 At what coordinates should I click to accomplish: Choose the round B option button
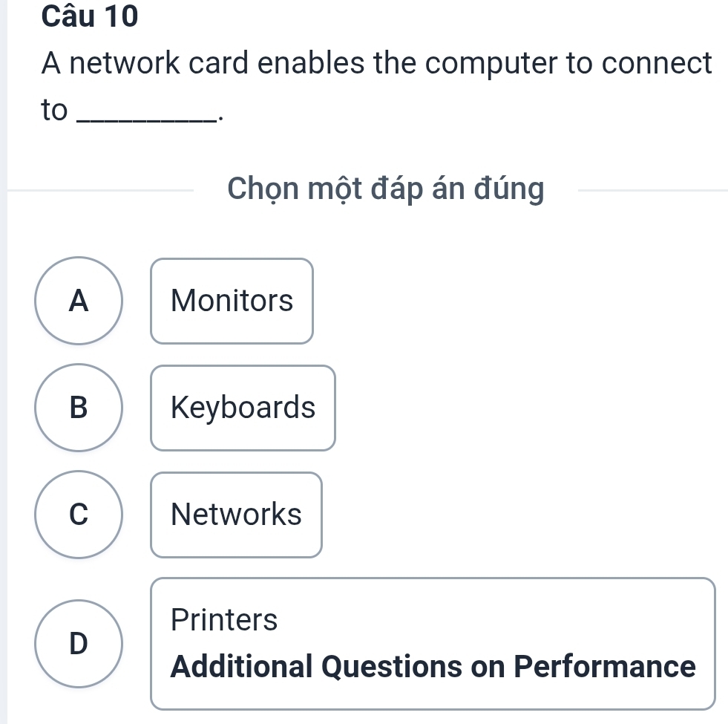[79, 408]
